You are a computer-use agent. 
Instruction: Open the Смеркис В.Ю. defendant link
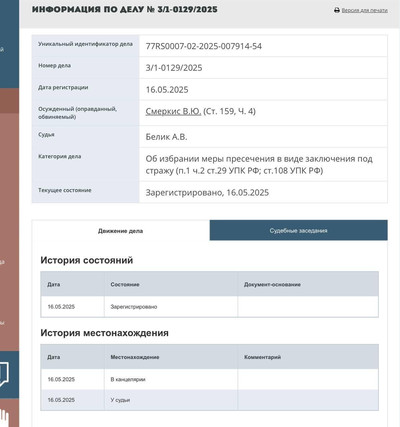(173, 111)
